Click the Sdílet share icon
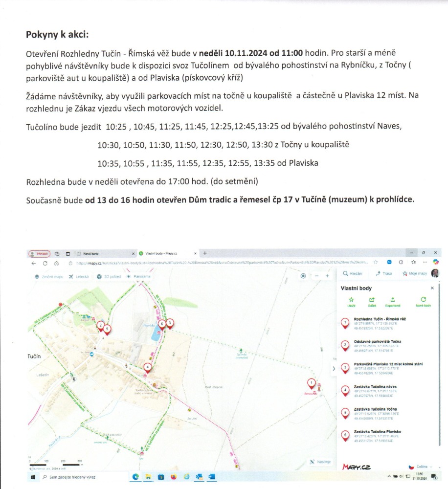The height and width of the screenshot is (489, 448). click(371, 300)
